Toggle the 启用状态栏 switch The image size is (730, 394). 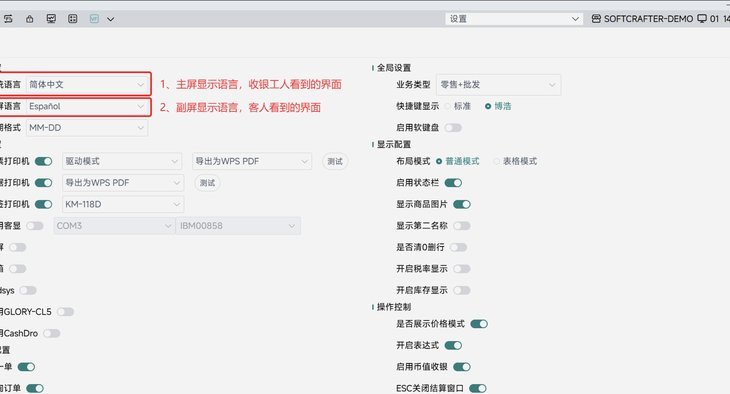453,183
